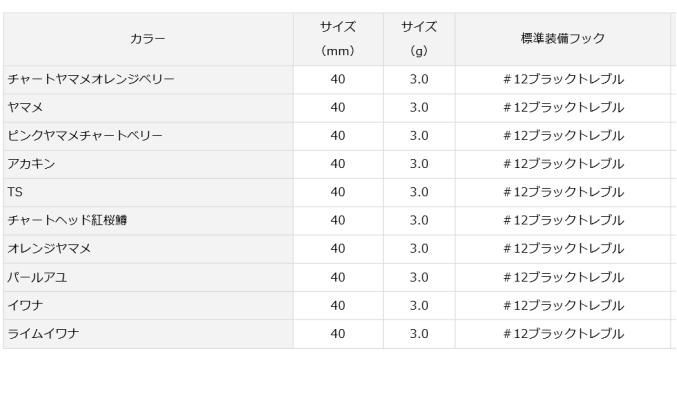The width and height of the screenshot is (677, 406).
Task: Click the ピンクヤマメチャートベリー row label
Action: click(x=84, y=135)
